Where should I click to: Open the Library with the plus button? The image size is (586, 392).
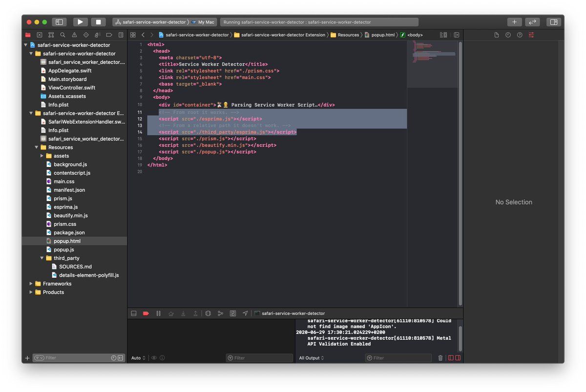(x=514, y=22)
